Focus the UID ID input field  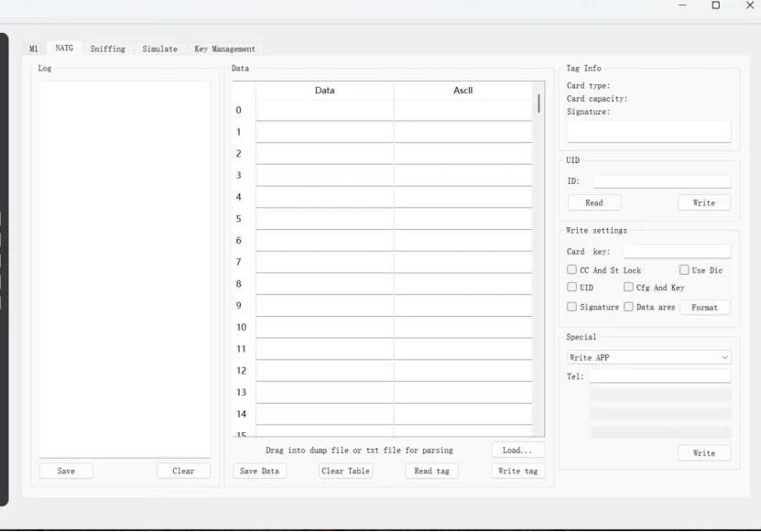point(662,181)
